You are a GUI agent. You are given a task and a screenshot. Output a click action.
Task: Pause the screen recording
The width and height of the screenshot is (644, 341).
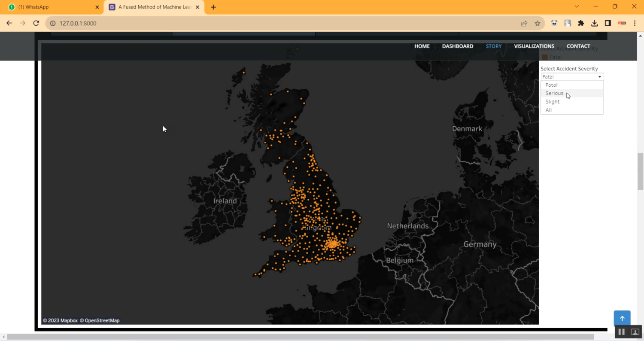[621, 332]
